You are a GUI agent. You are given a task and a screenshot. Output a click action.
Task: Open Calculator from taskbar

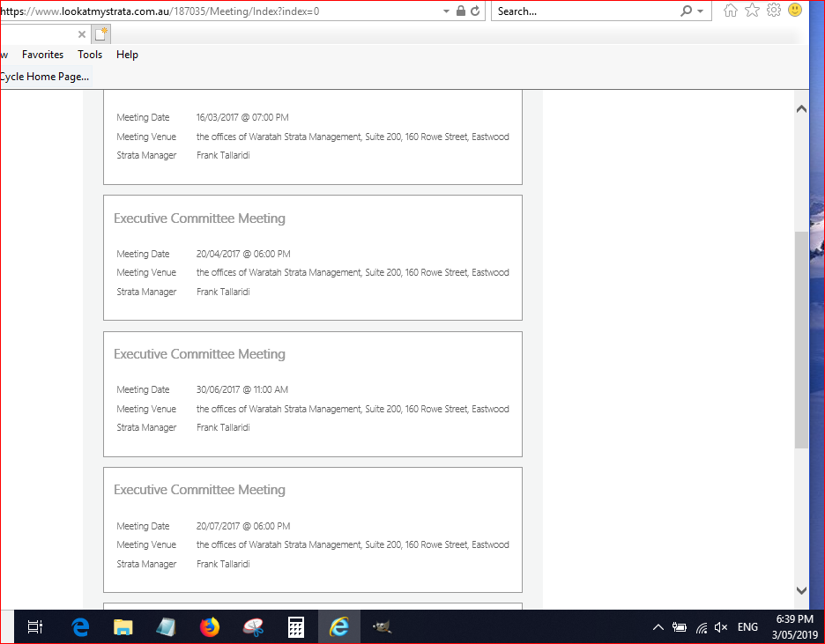(x=296, y=626)
